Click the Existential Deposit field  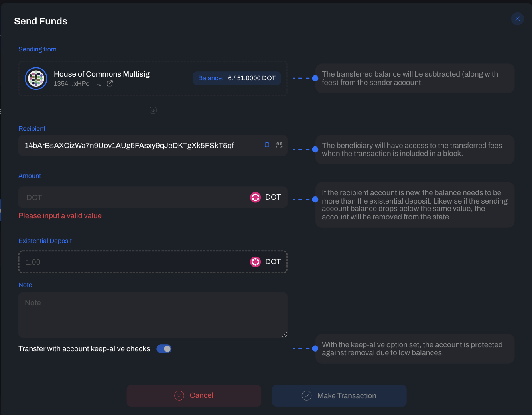coord(132,262)
